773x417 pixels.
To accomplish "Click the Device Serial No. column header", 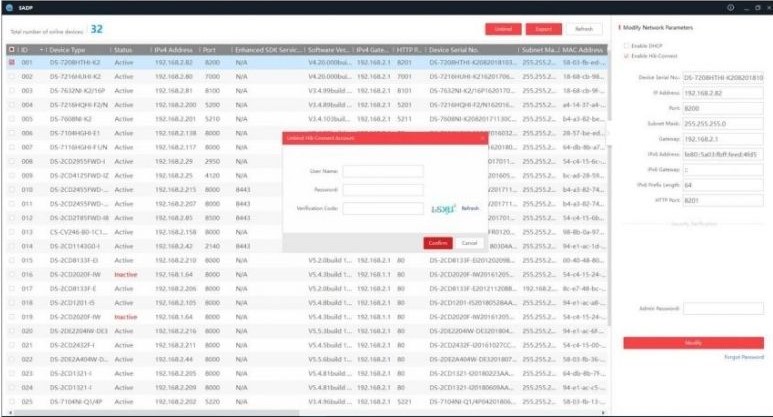I will [x=454, y=50].
